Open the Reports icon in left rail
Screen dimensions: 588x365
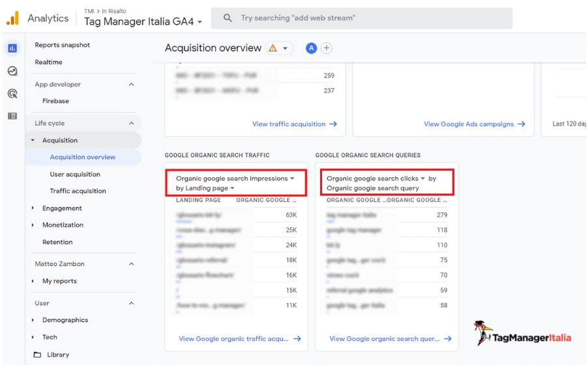(12, 48)
